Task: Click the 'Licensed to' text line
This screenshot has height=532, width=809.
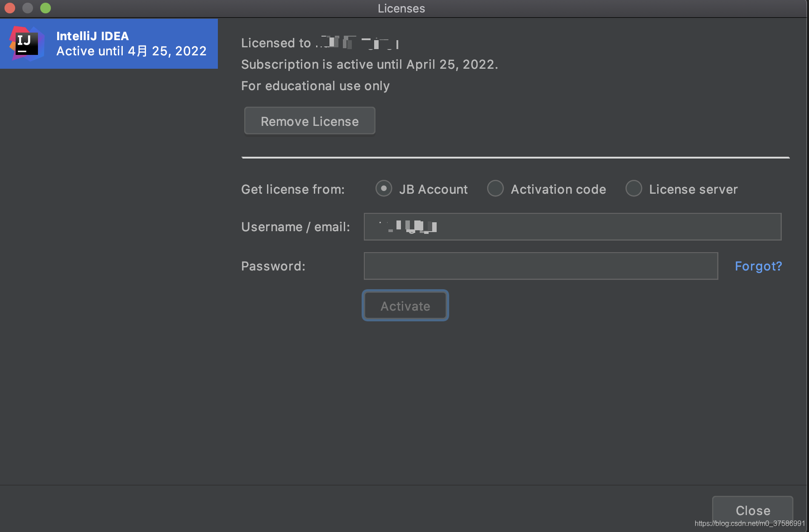Action: coord(320,43)
